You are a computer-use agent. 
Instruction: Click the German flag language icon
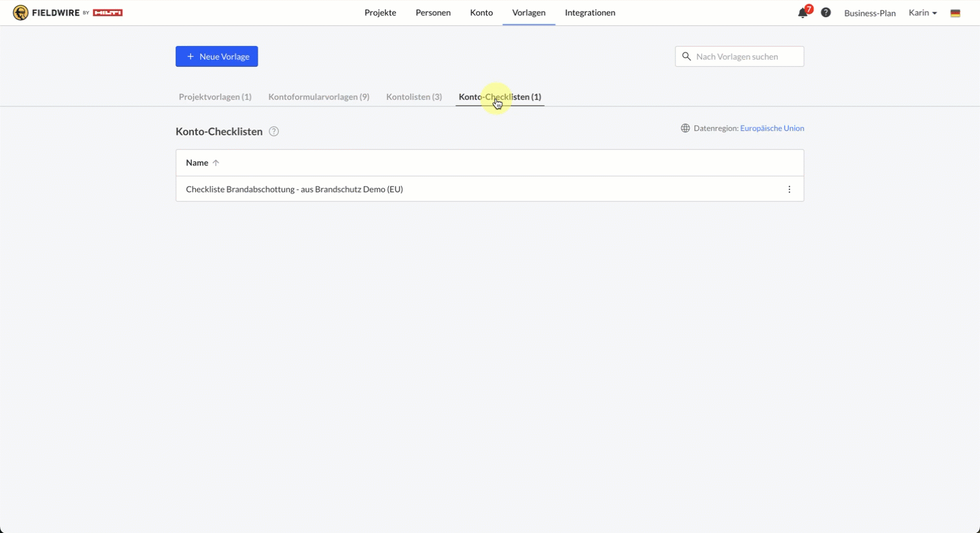coord(955,13)
